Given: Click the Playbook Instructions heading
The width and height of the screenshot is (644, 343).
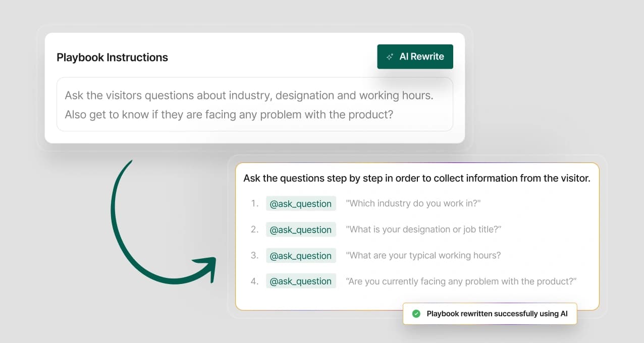Looking at the screenshot, I should point(112,58).
